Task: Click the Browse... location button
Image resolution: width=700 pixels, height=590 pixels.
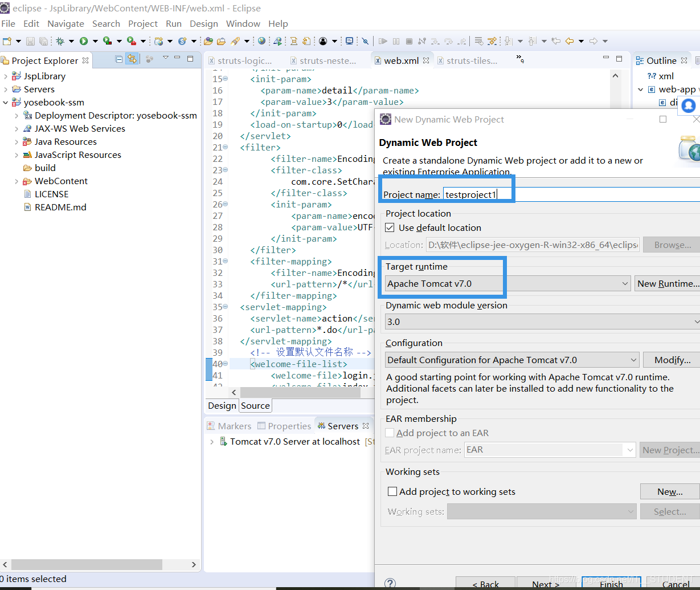Action: tap(672, 245)
